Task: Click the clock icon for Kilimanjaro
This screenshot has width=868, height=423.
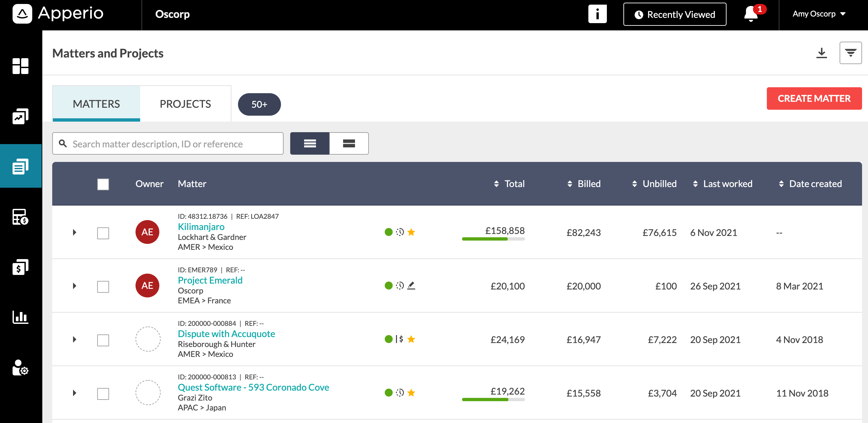Action: [x=400, y=232]
